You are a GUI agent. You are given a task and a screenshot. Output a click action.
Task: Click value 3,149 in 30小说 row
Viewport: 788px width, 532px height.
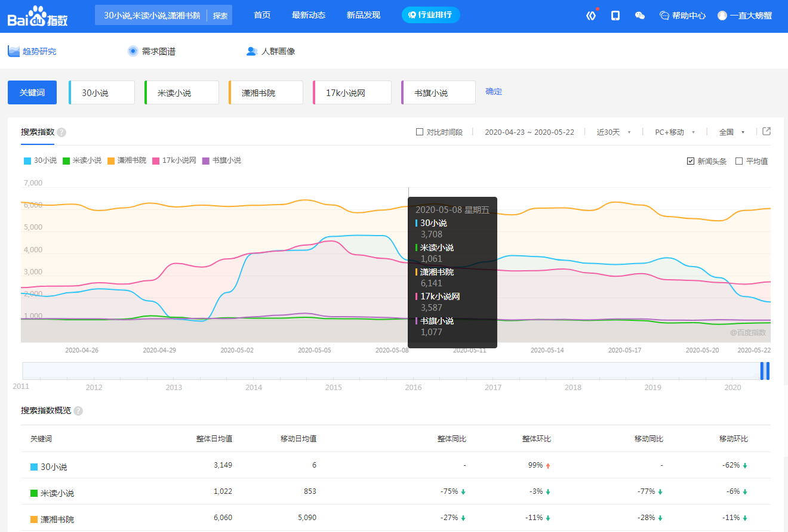point(223,465)
